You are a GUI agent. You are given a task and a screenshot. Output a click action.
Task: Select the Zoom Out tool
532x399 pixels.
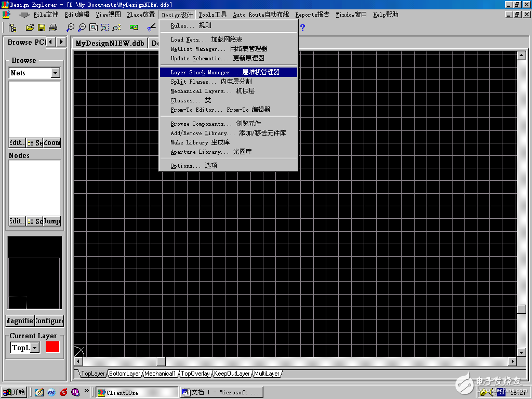coord(81,28)
